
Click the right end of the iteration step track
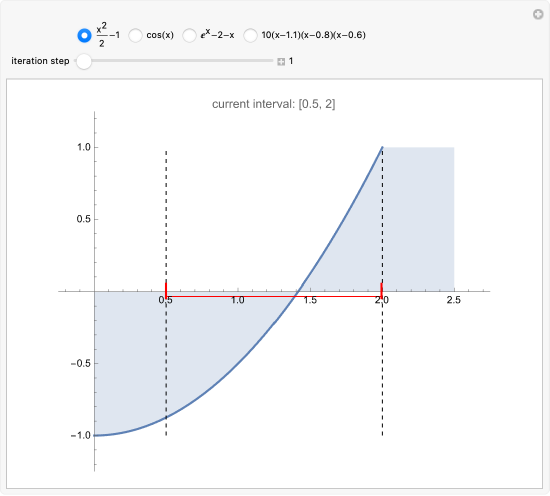tap(271, 61)
